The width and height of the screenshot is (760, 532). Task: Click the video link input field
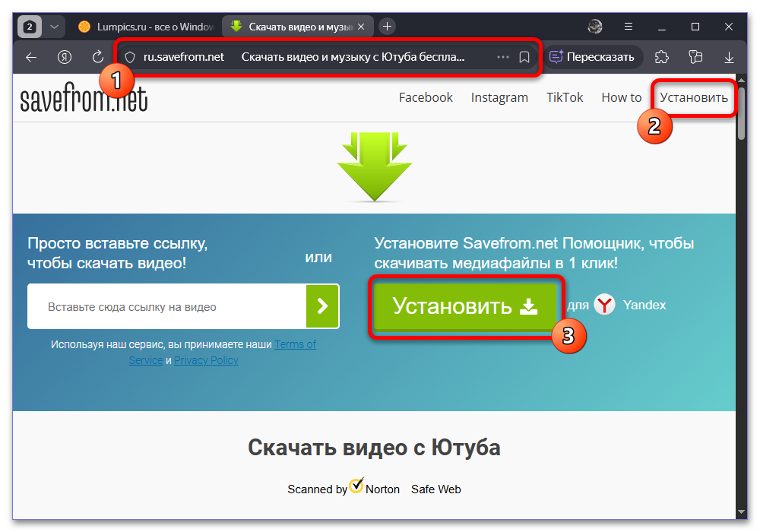pyautogui.click(x=166, y=307)
